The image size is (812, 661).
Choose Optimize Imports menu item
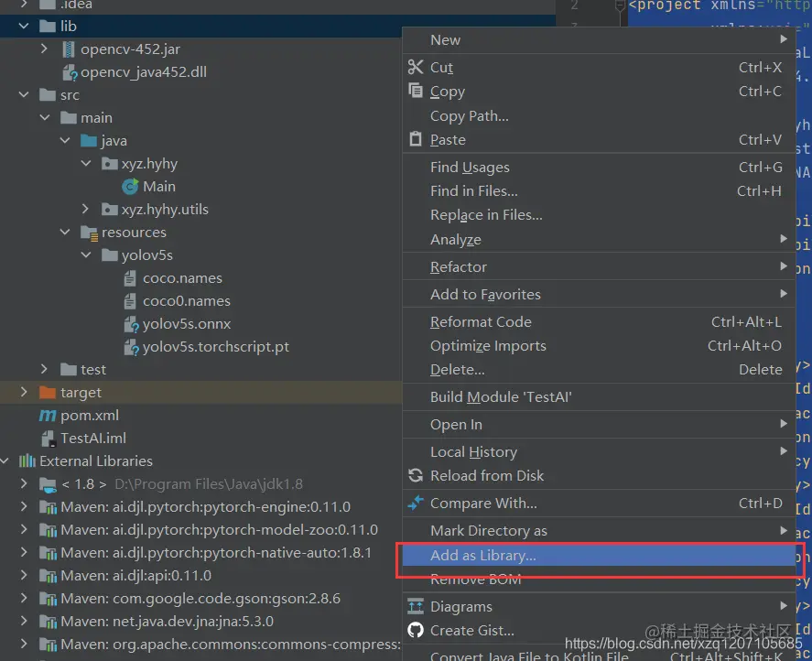[x=599, y=345]
